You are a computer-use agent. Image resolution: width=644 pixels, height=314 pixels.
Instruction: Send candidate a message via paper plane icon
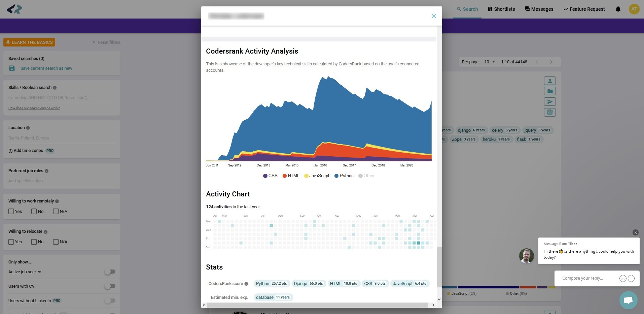pyautogui.click(x=550, y=101)
